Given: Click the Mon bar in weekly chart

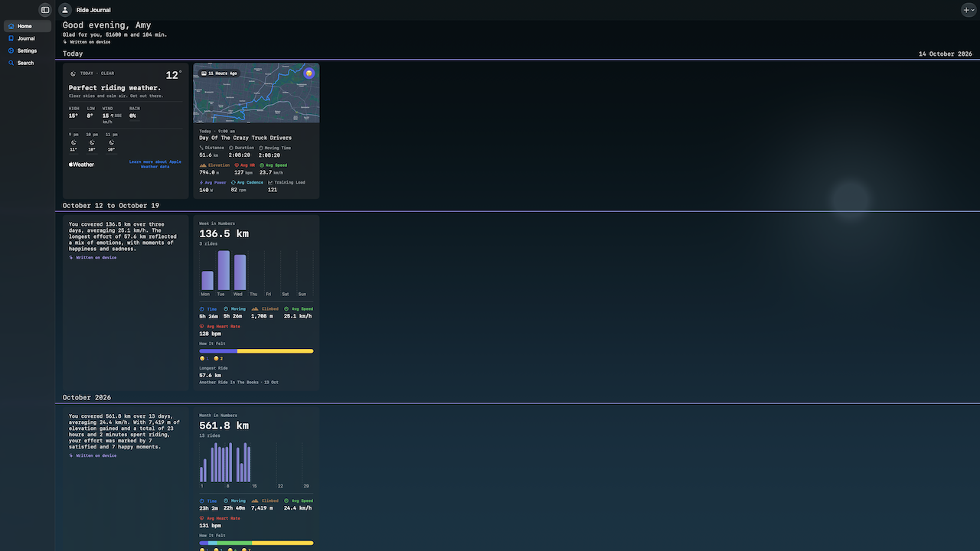Looking at the screenshot, I should 207,280.
